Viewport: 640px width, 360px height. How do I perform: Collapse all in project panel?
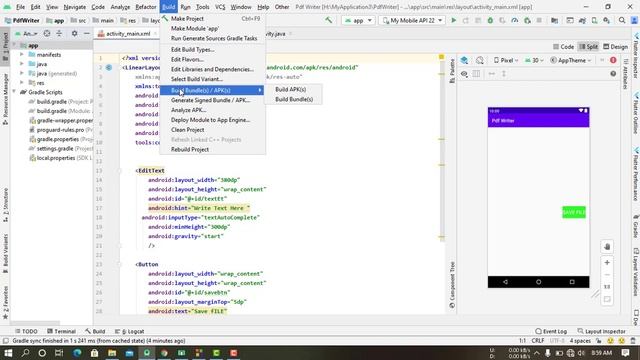point(59,33)
